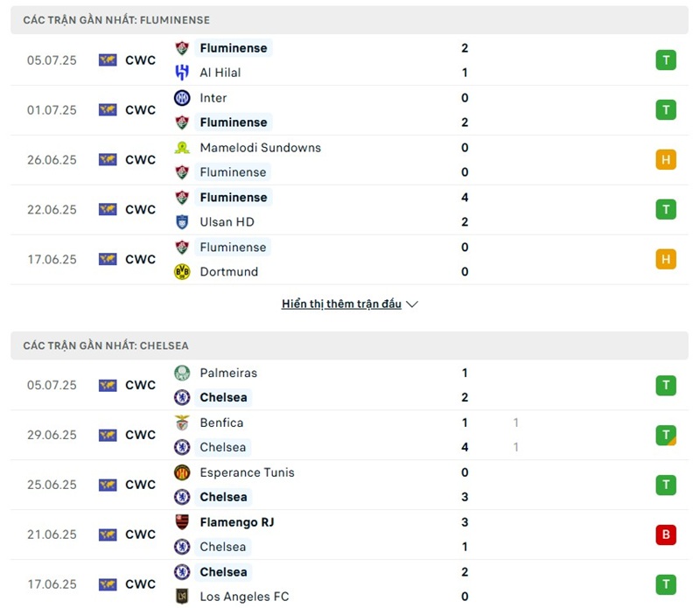Click the Benfica team crest icon

[x=182, y=423]
